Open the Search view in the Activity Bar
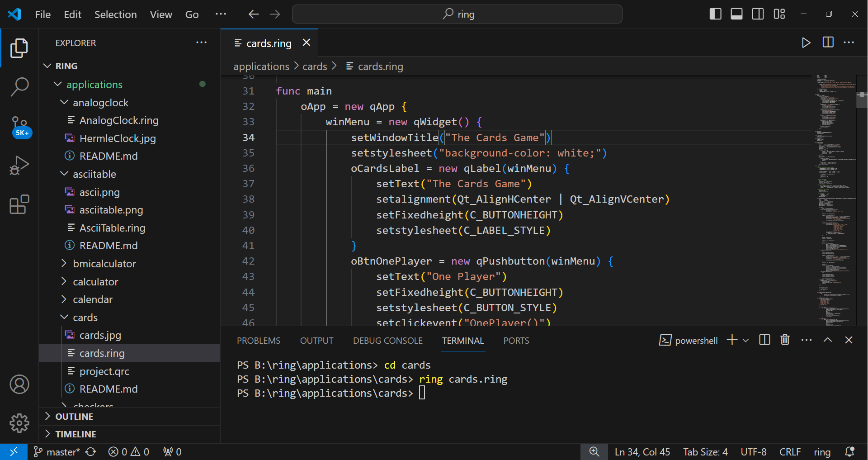The image size is (868, 460). [19, 86]
